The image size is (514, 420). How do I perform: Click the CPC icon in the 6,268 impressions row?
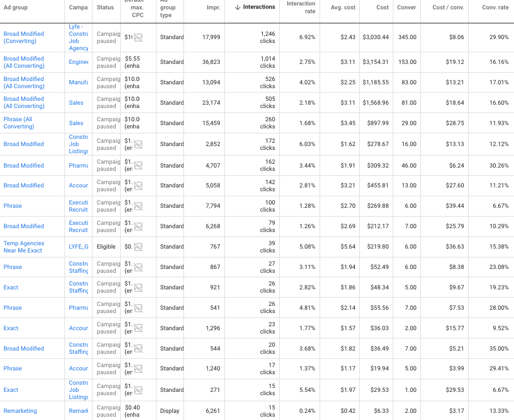138,227
